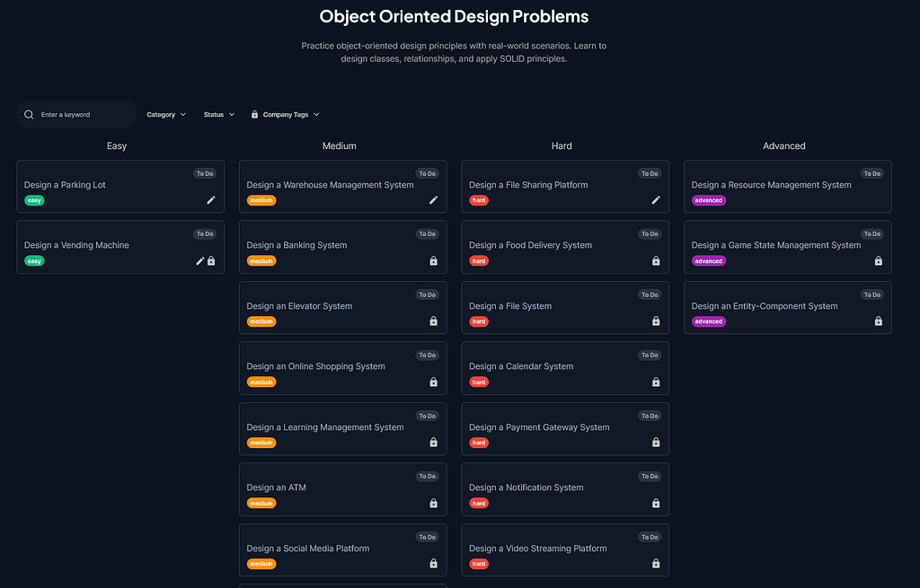This screenshot has height=588, width=920.
Task: Click the pencil icon on Design a Parking Lot
Action: [x=211, y=200]
